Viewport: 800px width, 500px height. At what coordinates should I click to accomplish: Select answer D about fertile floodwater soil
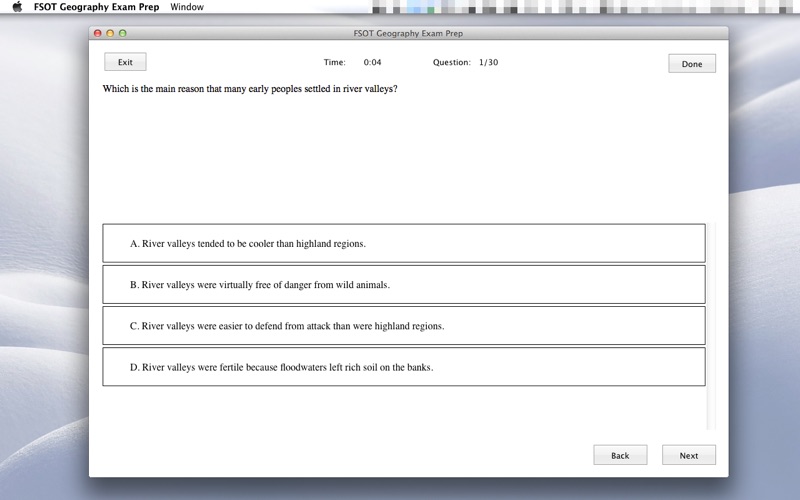404,367
